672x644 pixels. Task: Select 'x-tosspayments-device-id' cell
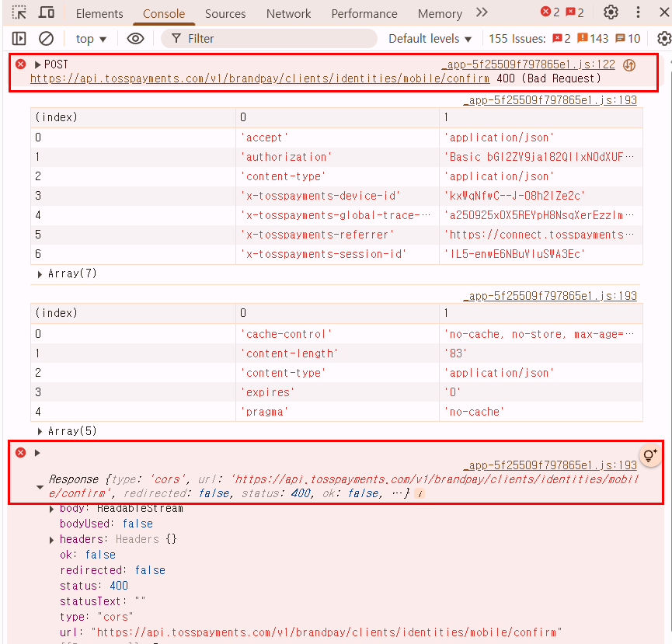coord(338,196)
